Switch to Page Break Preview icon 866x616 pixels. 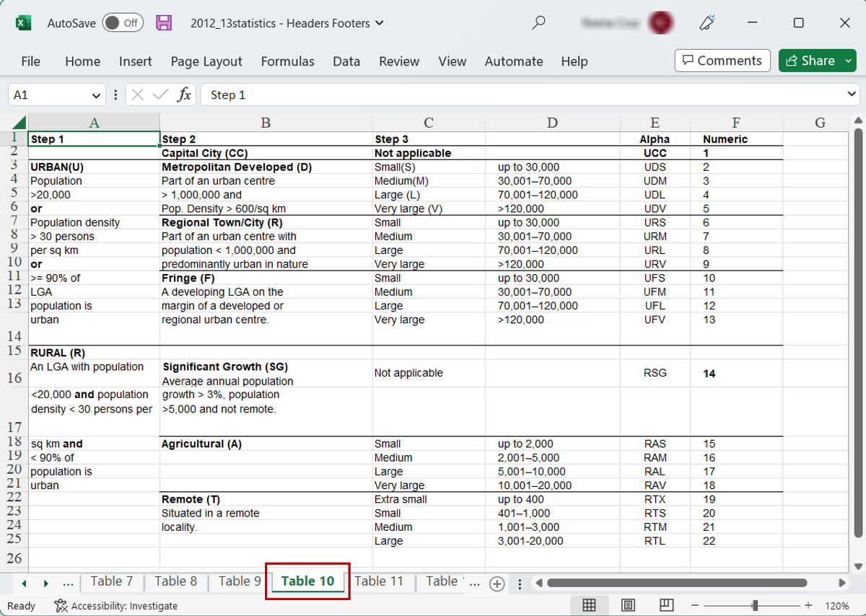click(x=666, y=605)
